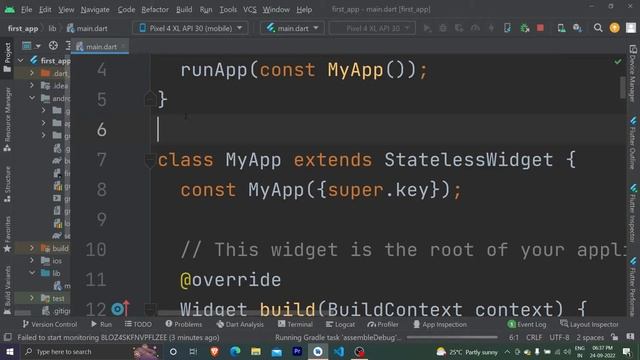Open the Dart Analysis tool window
The width and height of the screenshot is (640, 360).
pyautogui.click(x=240, y=324)
